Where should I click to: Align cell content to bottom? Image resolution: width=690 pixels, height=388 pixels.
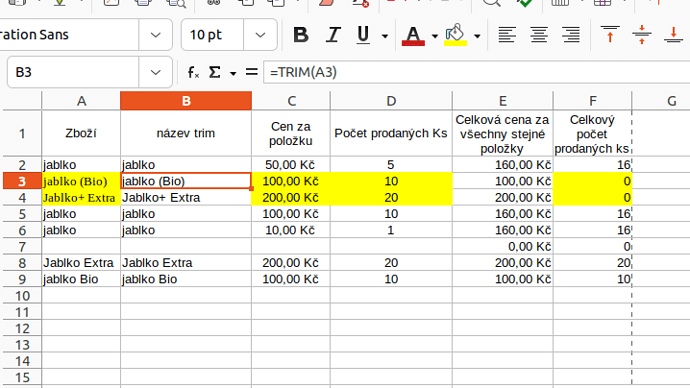point(673,35)
